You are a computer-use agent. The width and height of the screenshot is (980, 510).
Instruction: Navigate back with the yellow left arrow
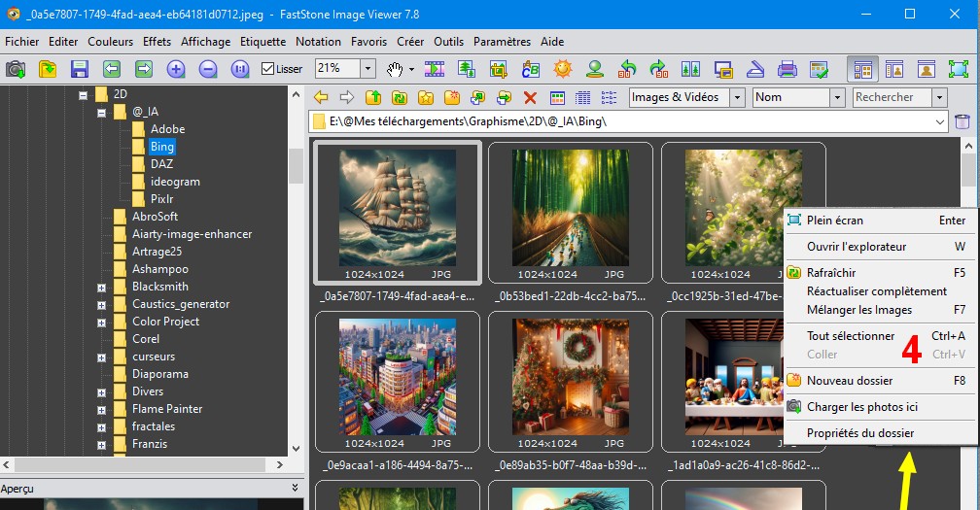click(x=321, y=97)
